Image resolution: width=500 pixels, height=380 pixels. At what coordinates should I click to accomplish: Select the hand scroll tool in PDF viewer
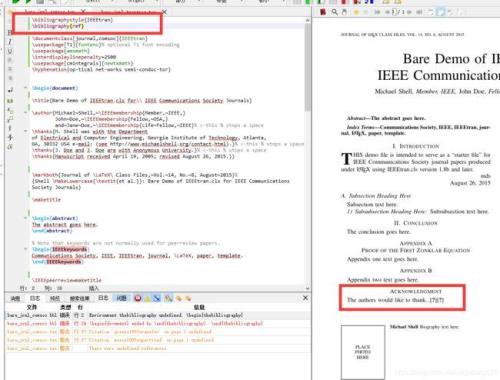click(344, 12)
